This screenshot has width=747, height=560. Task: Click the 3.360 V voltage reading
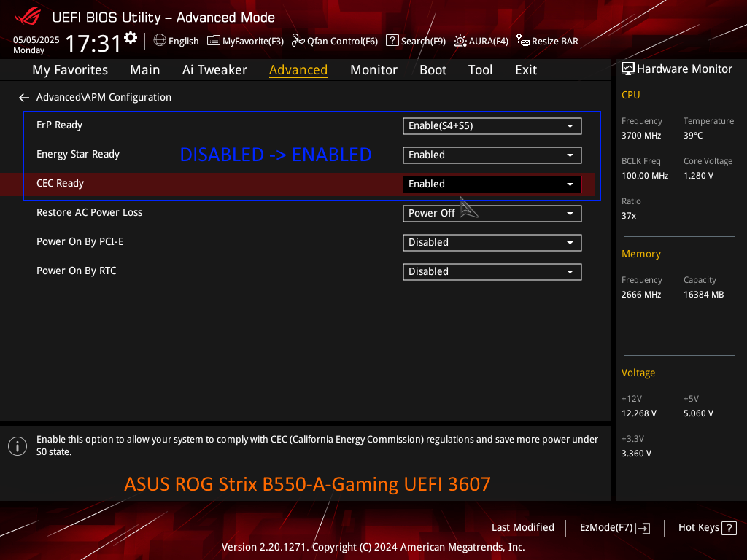coord(636,454)
